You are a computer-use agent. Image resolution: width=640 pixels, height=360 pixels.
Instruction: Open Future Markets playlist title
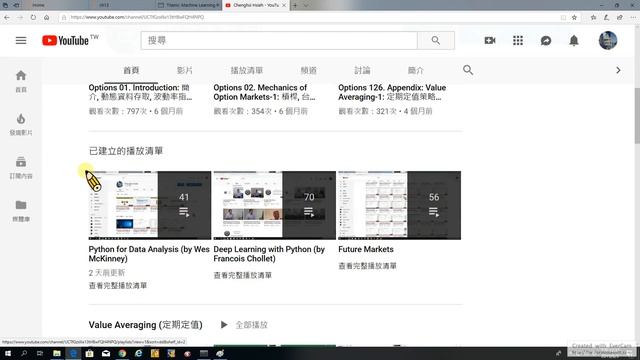(x=366, y=249)
